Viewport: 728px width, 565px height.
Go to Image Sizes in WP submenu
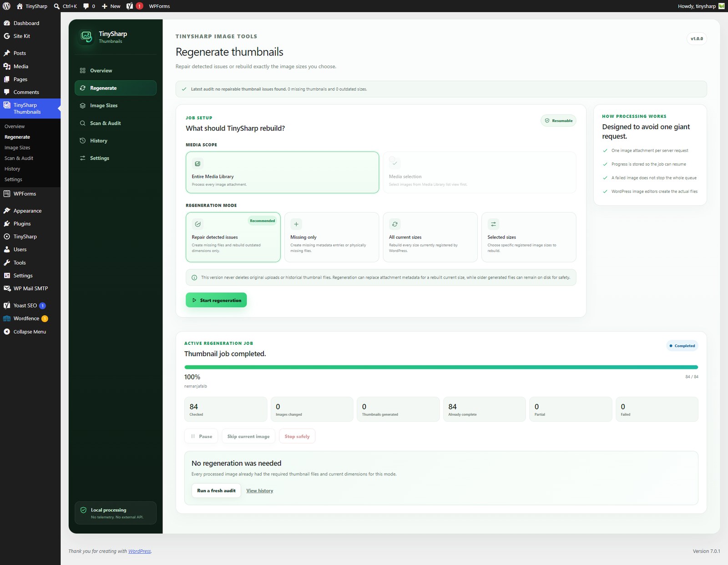tap(17, 147)
